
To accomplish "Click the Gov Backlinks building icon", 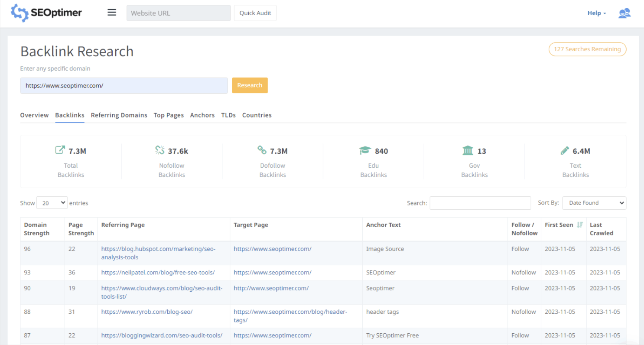I will tap(468, 151).
